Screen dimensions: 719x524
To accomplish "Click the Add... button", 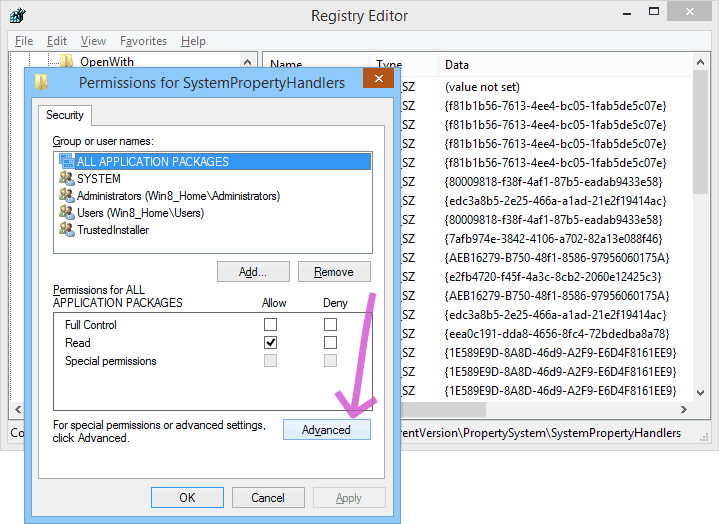I will tap(253, 272).
